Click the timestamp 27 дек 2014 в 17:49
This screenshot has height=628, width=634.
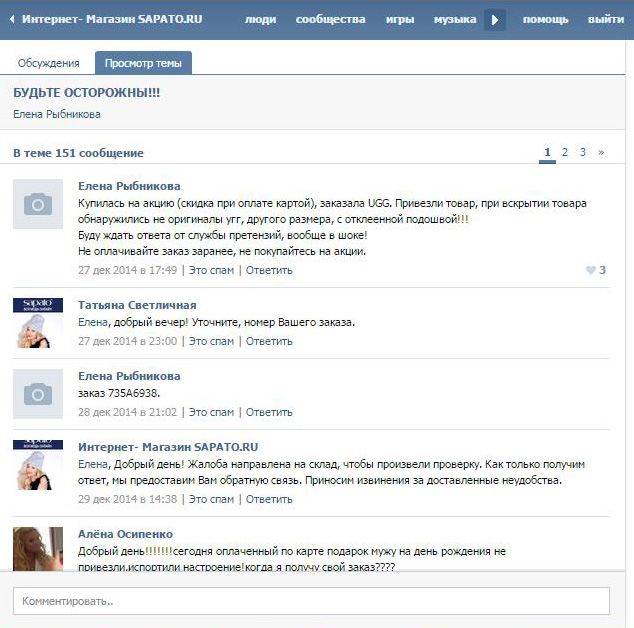127,270
